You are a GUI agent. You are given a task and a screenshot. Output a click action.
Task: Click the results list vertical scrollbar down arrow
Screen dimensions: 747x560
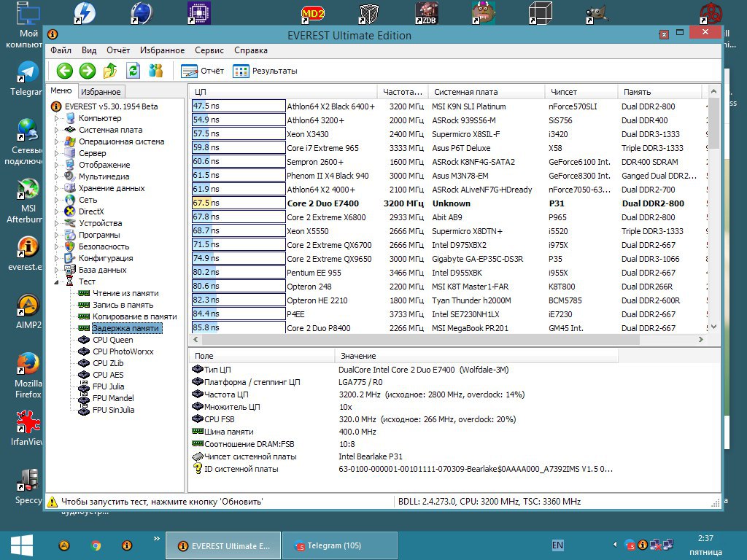click(713, 327)
